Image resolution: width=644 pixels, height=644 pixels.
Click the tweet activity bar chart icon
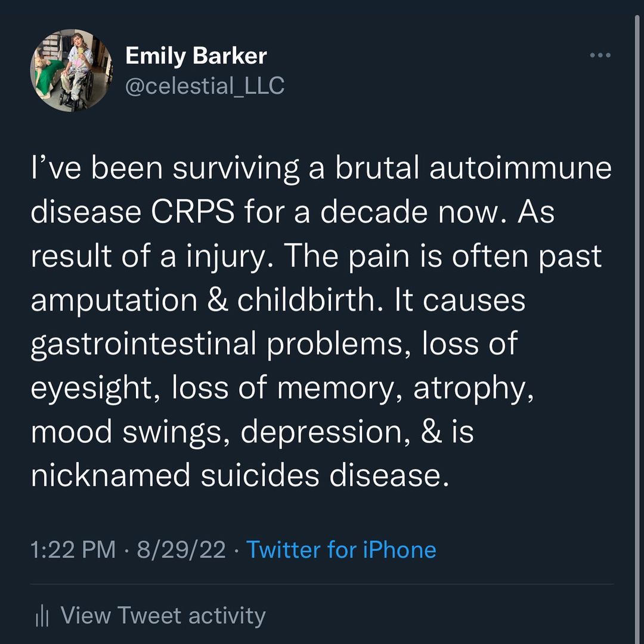pos(41,617)
